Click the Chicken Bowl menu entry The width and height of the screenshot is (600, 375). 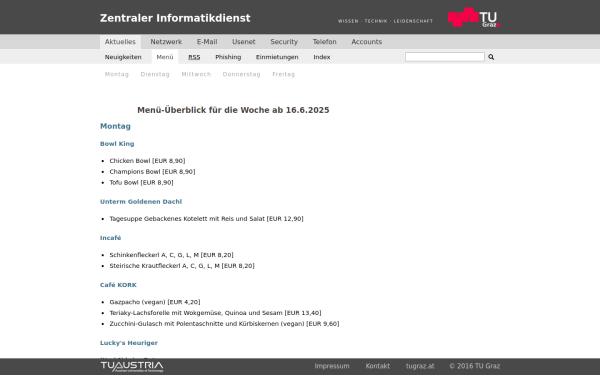[147, 161]
